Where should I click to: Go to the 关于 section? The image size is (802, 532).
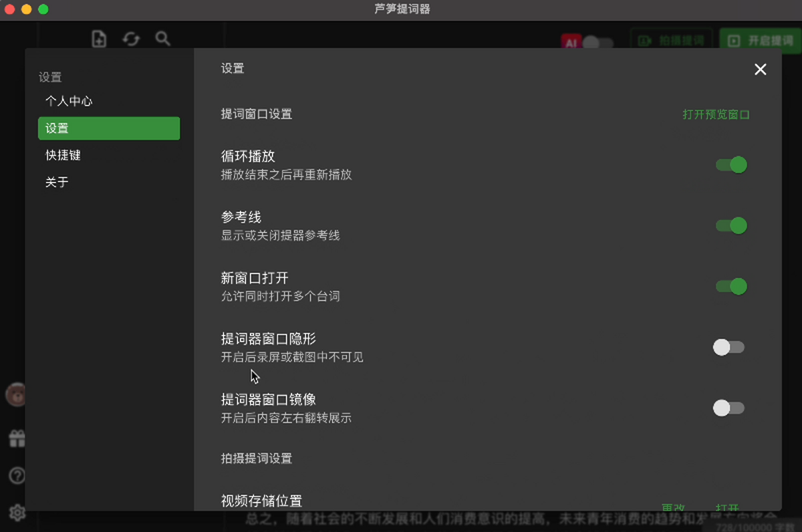click(57, 182)
